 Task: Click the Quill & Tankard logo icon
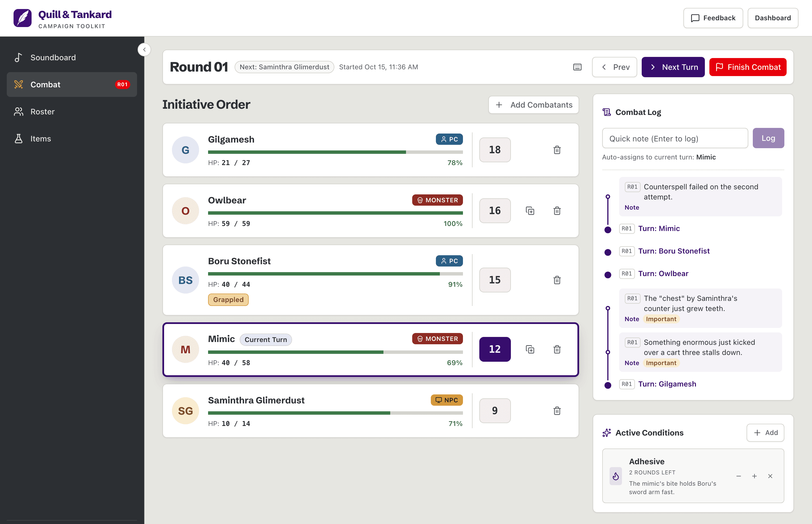(x=23, y=18)
